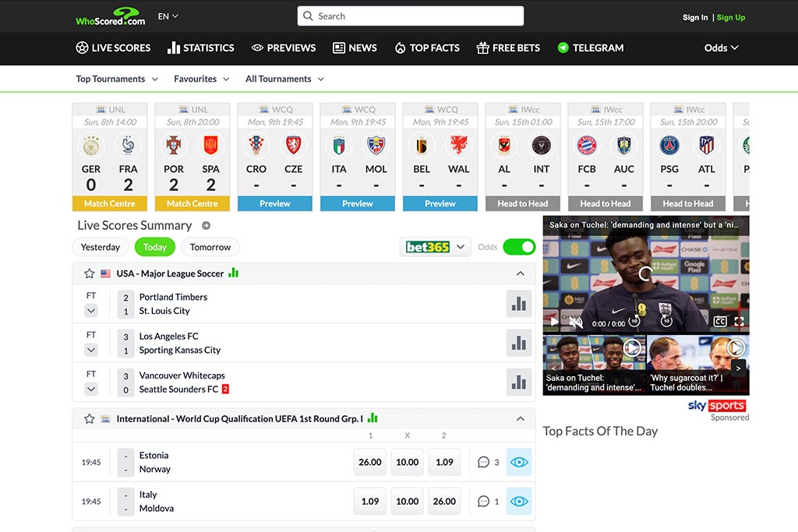Viewport: 798px width, 532px height.
Task: Open Match Centre for GER vs FRA
Action: [110, 204]
